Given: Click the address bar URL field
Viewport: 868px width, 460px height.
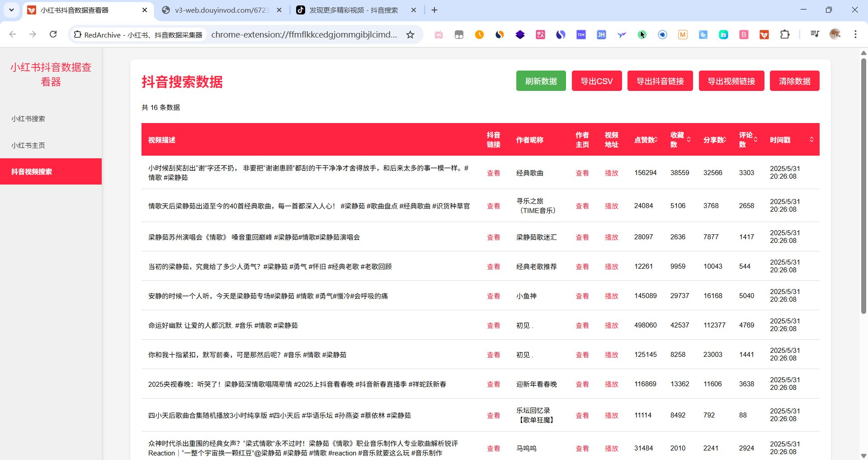Looking at the screenshot, I should 304,34.
